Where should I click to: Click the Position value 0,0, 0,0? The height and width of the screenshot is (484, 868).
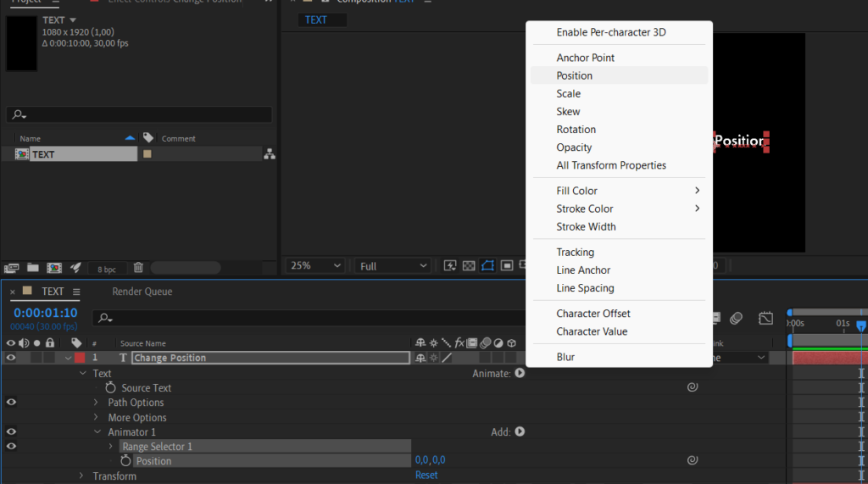click(x=430, y=459)
